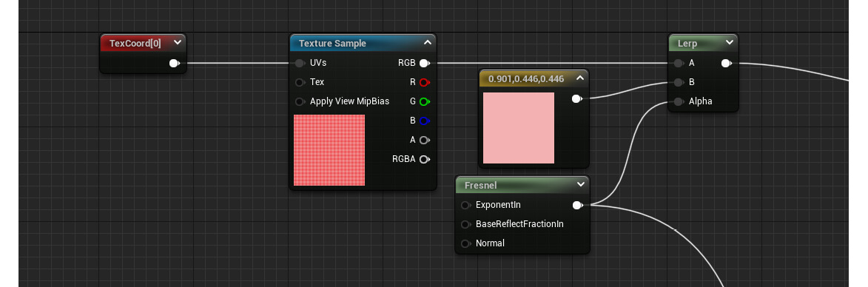This screenshot has height=287, width=868.
Task: Click the Lerp A input pin
Action: [x=679, y=63]
